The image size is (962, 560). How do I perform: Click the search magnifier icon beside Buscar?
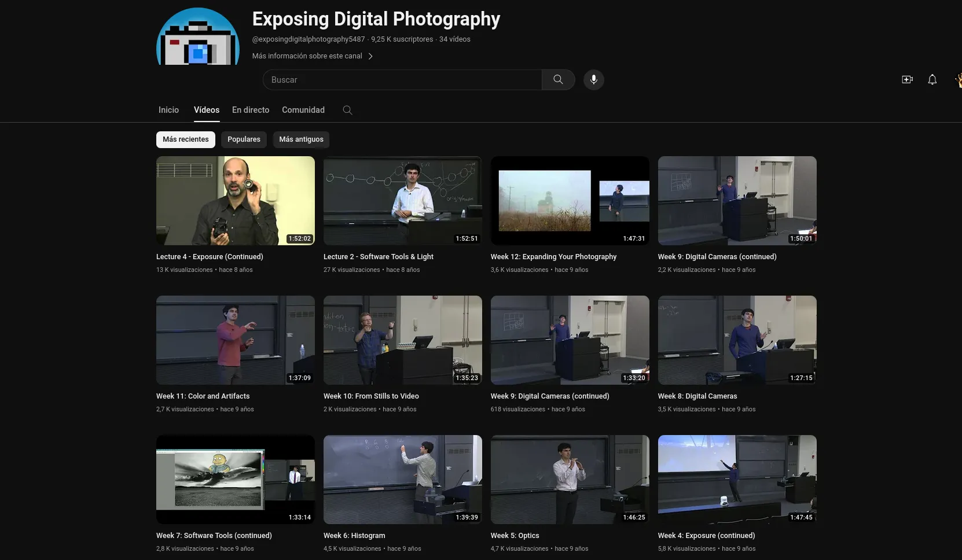(x=557, y=80)
